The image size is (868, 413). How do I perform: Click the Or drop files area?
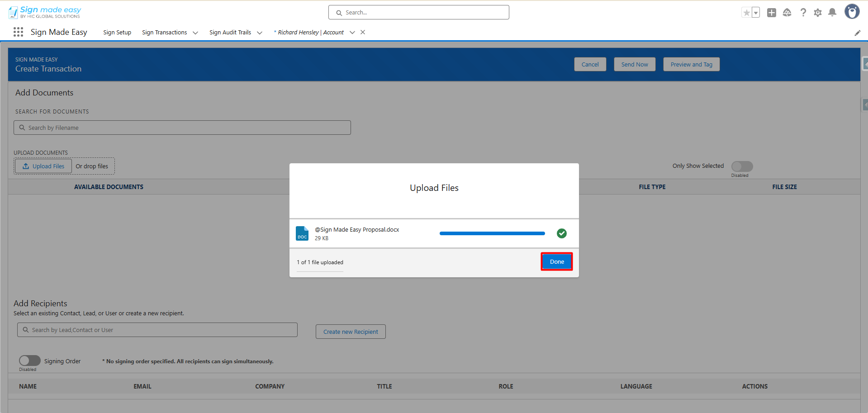[x=92, y=166]
